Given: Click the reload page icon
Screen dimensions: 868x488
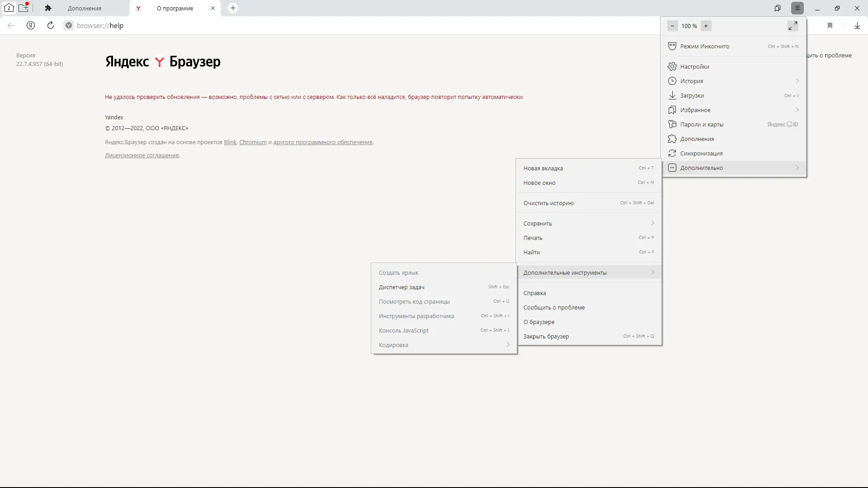Looking at the screenshot, I should pos(51,25).
